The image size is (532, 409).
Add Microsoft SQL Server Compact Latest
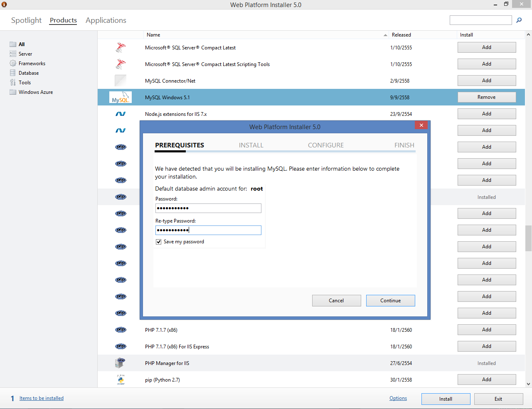[487, 47]
